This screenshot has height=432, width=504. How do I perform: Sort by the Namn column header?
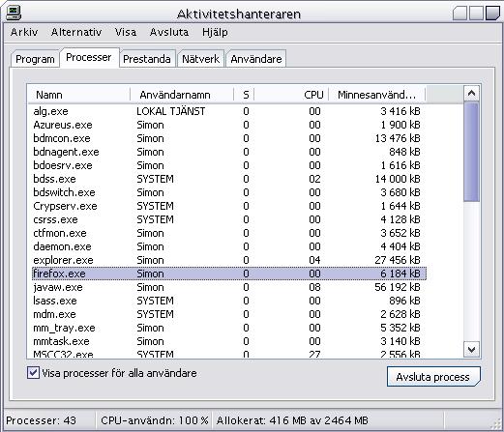pos(79,95)
